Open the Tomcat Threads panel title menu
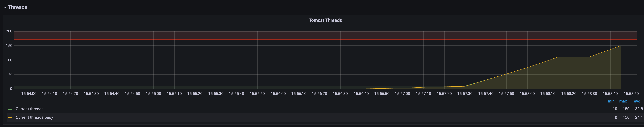The image size is (644, 127). [x=325, y=20]
